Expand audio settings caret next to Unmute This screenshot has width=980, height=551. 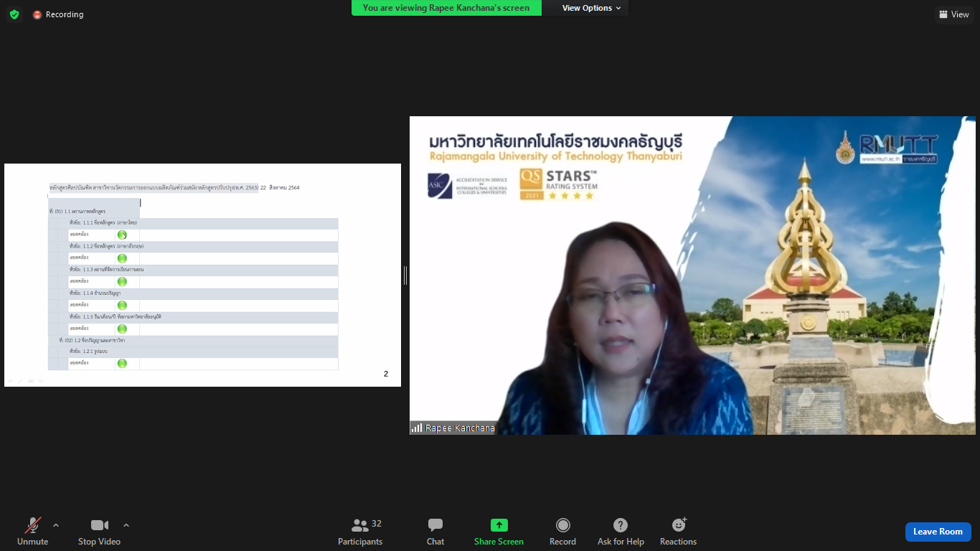tap(56, 525)
